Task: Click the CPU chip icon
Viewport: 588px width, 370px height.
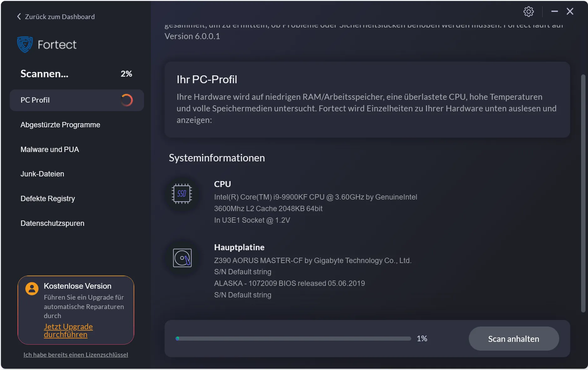Action: pos(182,194)
